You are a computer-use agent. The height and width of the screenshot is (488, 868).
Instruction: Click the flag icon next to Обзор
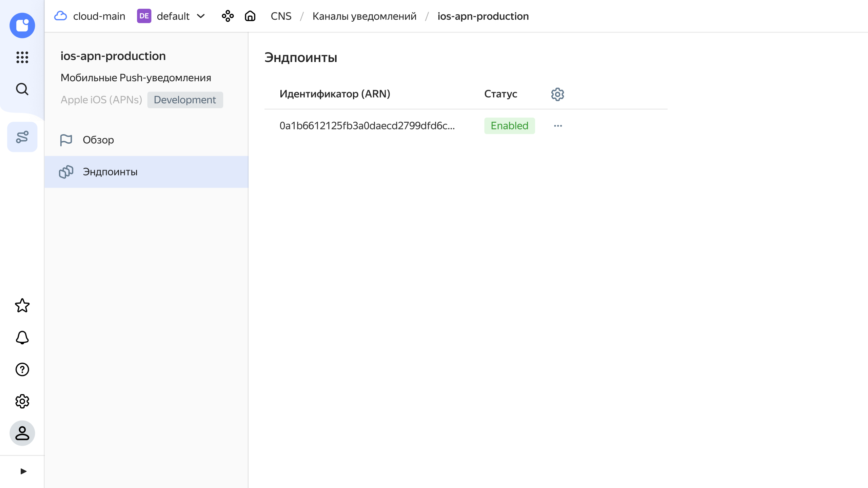coord(66,140)
